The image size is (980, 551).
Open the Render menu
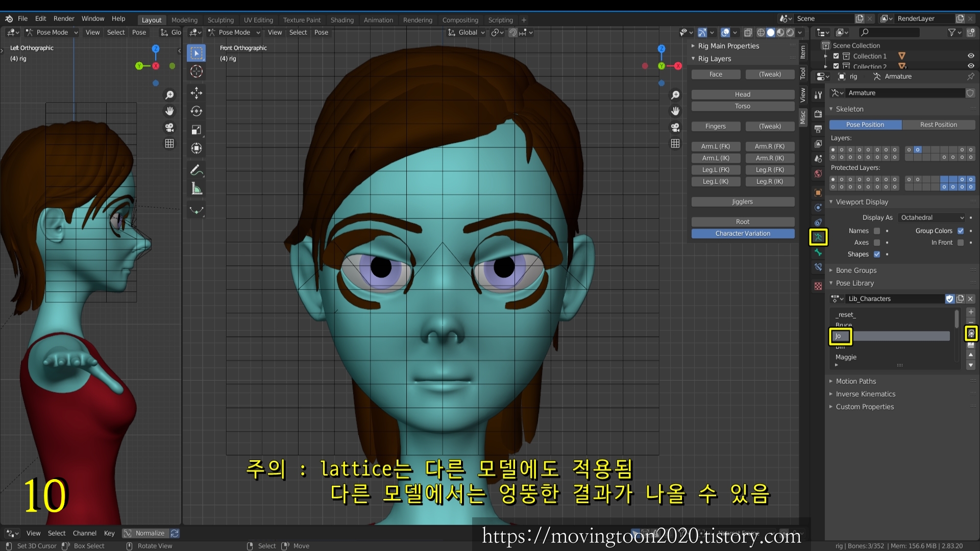click(64, 18)
